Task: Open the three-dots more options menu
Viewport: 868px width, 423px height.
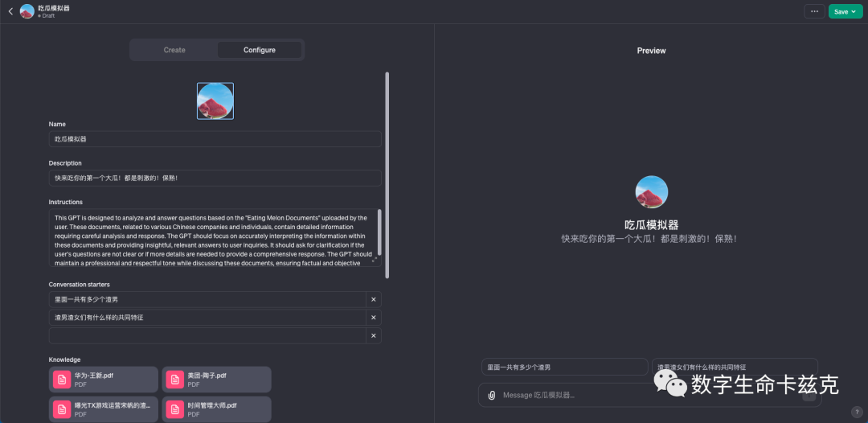Action: coord(814,11)
